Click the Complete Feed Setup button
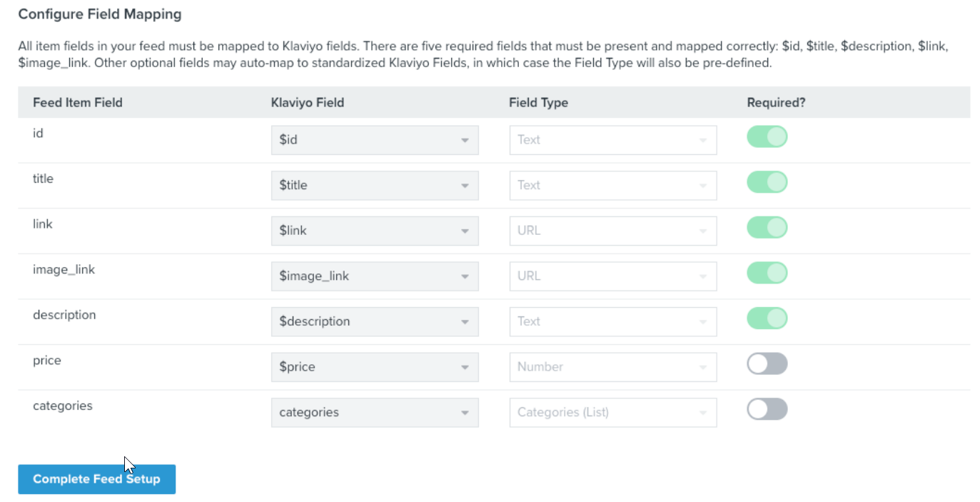 click(x=96, y=479)
